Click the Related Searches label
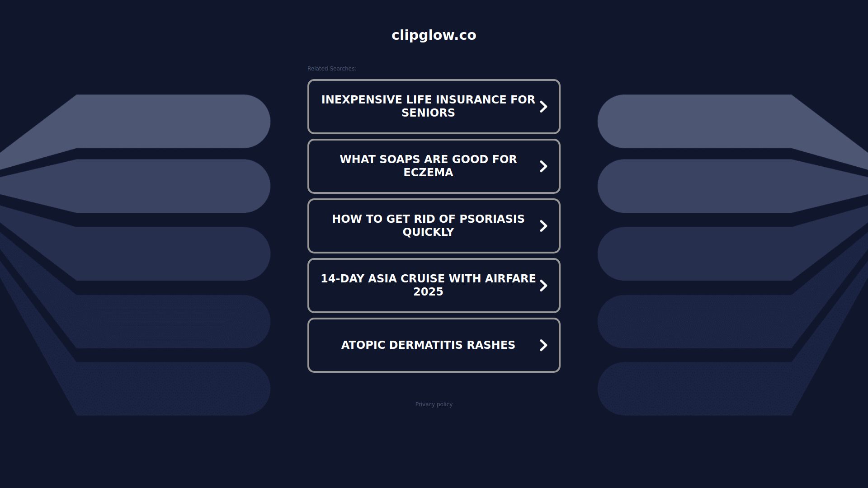 click(x=331, y=69)
